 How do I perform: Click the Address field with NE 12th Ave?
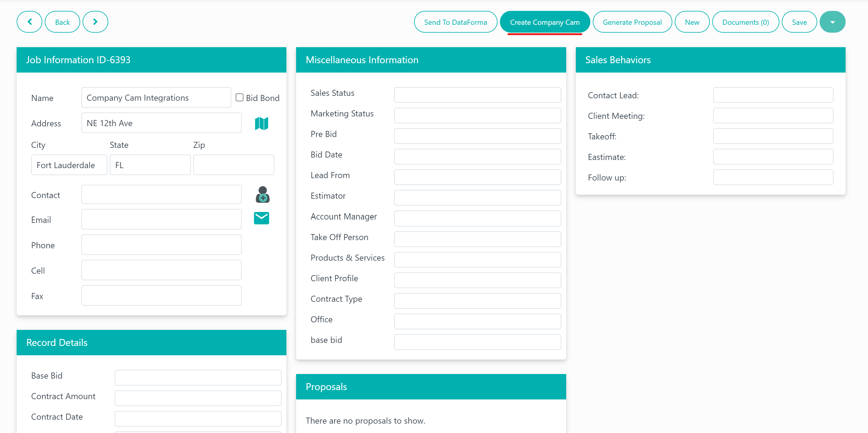coord(161,123)
